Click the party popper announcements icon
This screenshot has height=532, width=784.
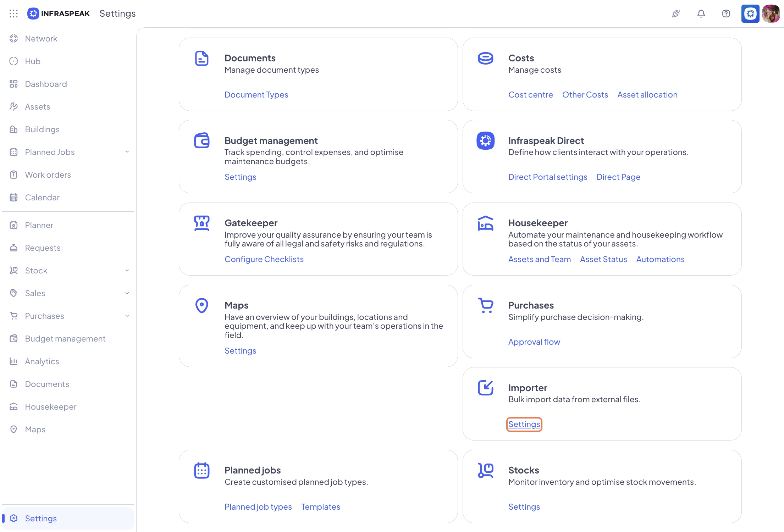pyautogui.click(x=676, y=13)
